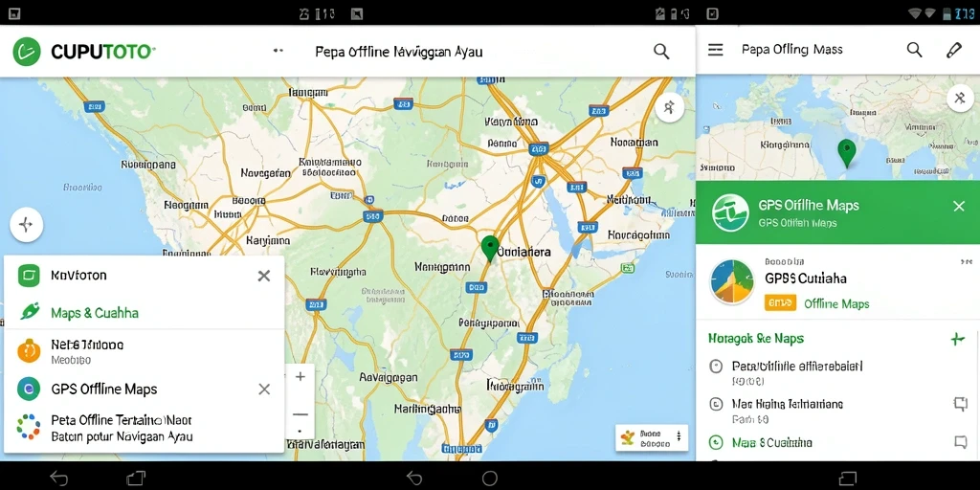Tap the orange badge below GPSS Cutiaha
980x490 pixels.
(x=780, y=303)
